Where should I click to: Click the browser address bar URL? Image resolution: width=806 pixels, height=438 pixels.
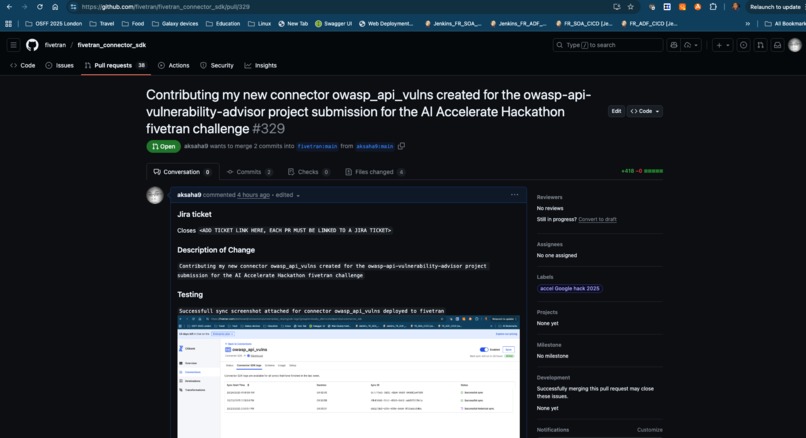[166, 7]
